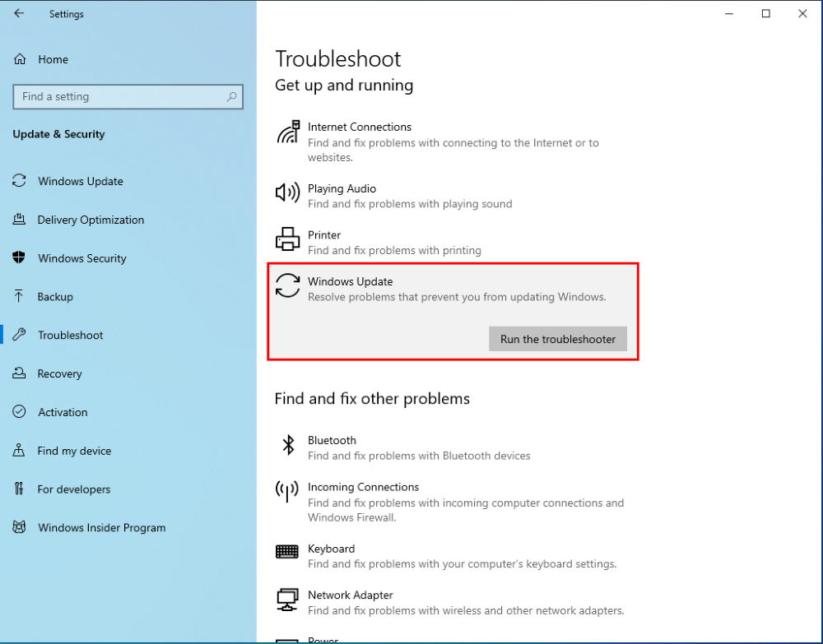This screenshot has height=644, width=823.
Task: Run the troubleshooter for Windows Update
Action: click(x=557, y=339)
